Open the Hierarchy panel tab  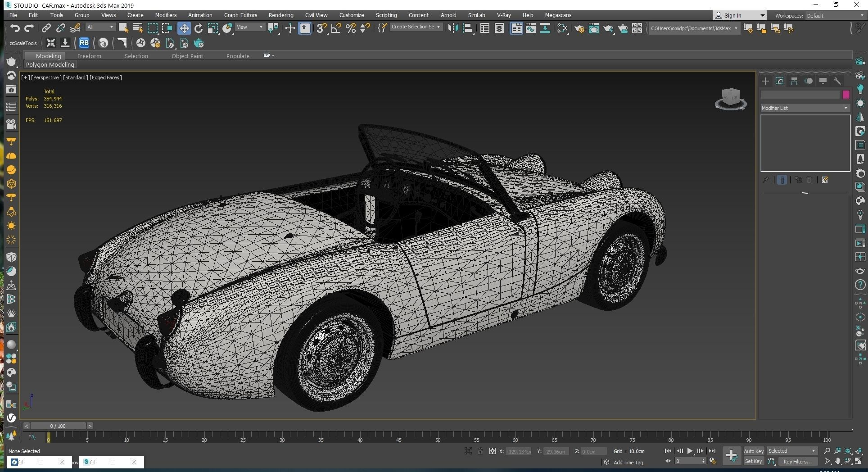(794, 81)
